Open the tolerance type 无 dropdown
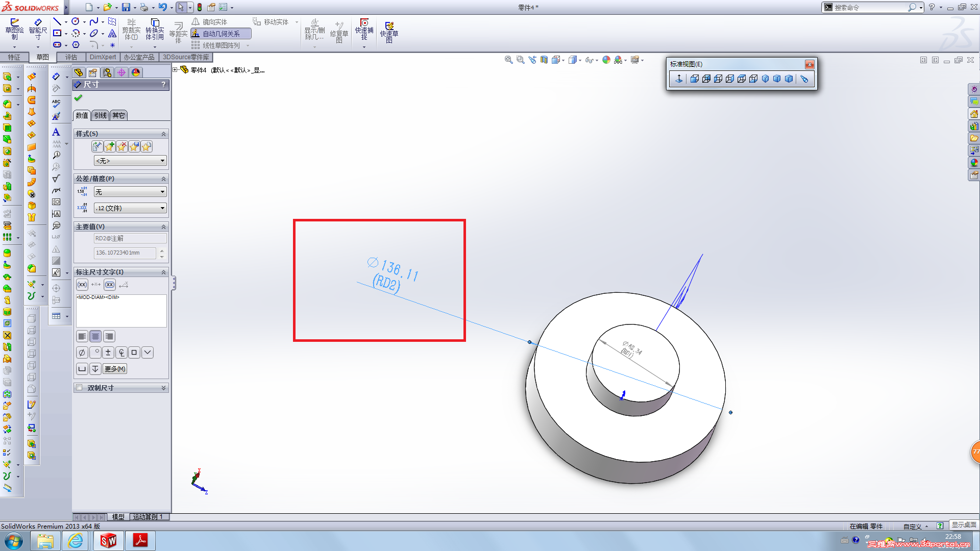980x551 pixels. tap(130, 192)
